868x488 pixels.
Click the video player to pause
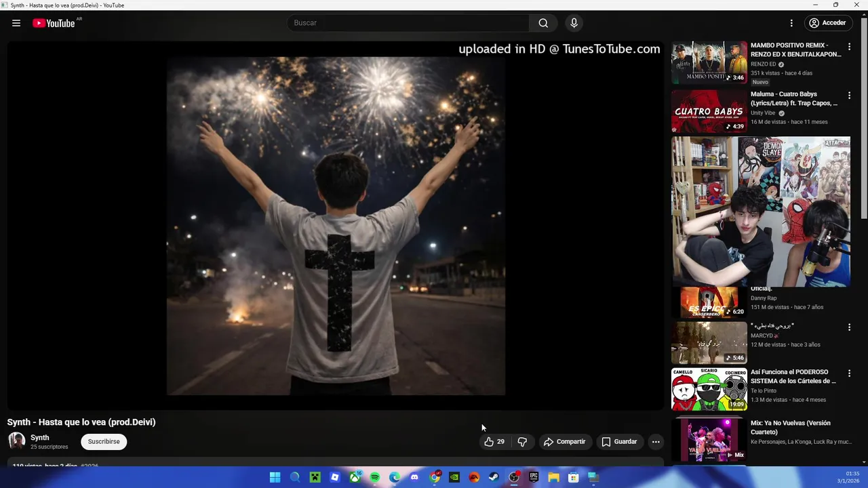click(336, 226)
